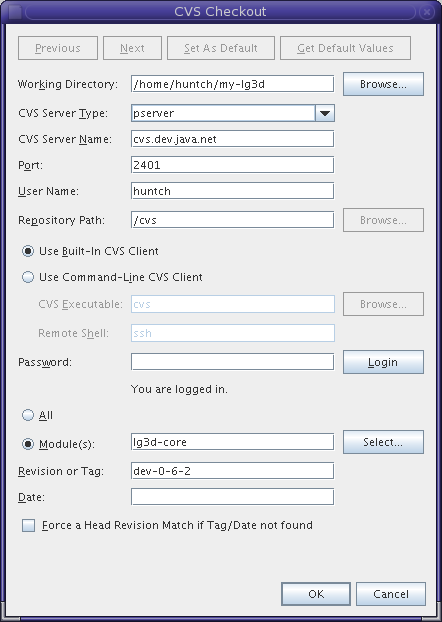Viewport: 442px width, 622px height.
Task: Select Use Built-In CVS Client option
Action: pyautogui.click(x=28, y=251)
